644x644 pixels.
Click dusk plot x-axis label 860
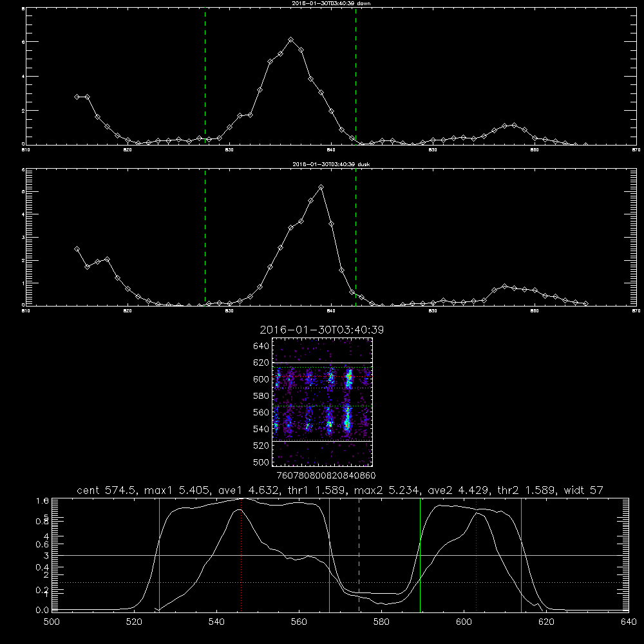click(x=535, y=311)
